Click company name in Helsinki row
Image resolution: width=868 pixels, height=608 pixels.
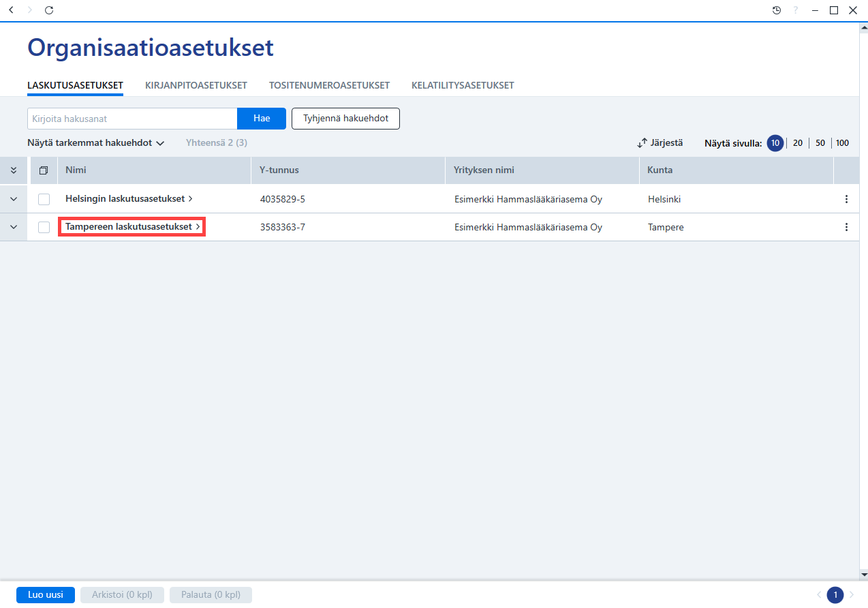pyautogui.click(x=528, y=200)
